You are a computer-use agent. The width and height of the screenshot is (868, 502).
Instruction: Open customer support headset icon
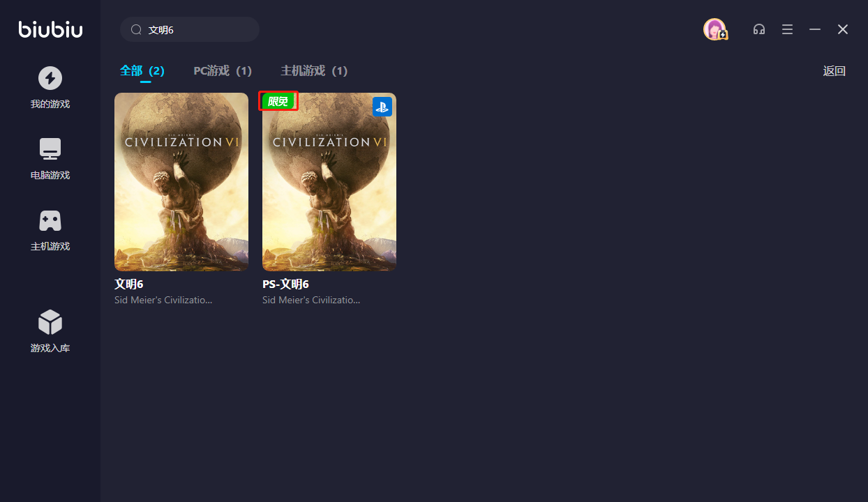click(x=759, y=29)
